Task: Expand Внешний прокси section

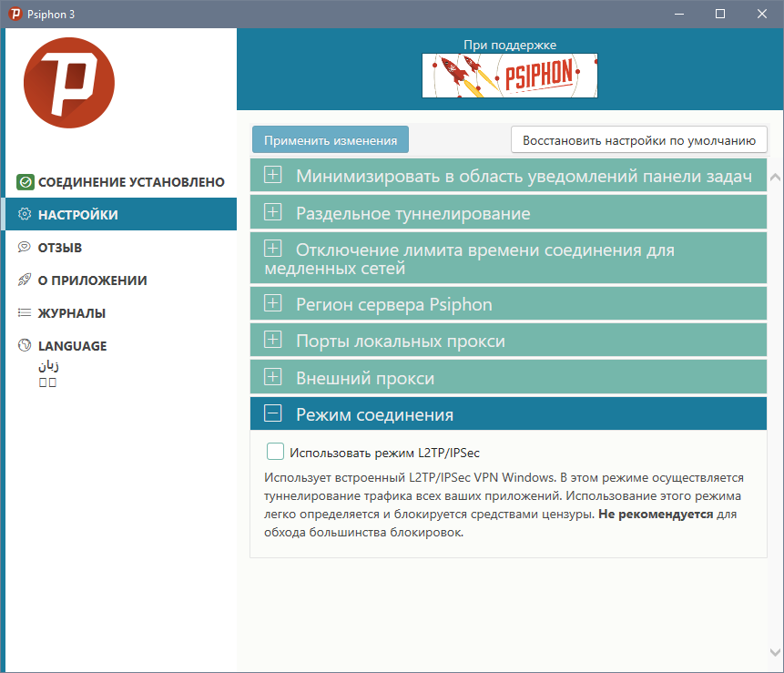Action: tap(508, 378)
